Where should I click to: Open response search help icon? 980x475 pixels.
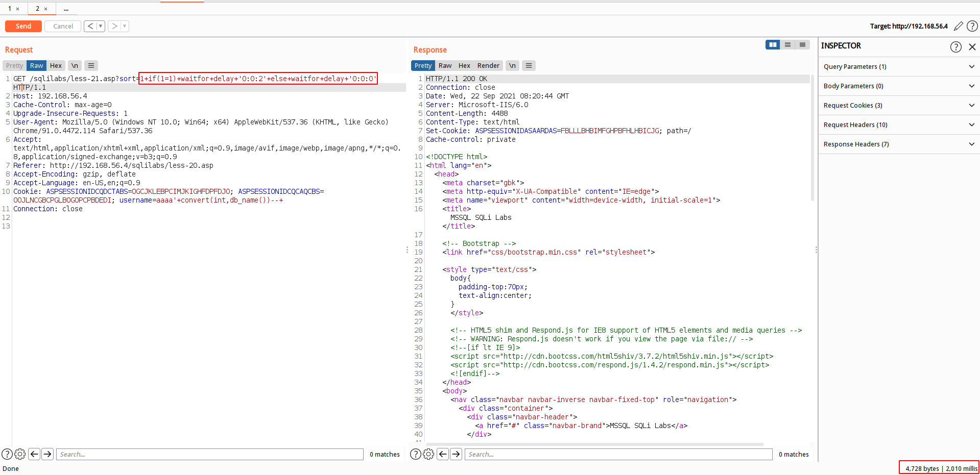tap(416, 454)
